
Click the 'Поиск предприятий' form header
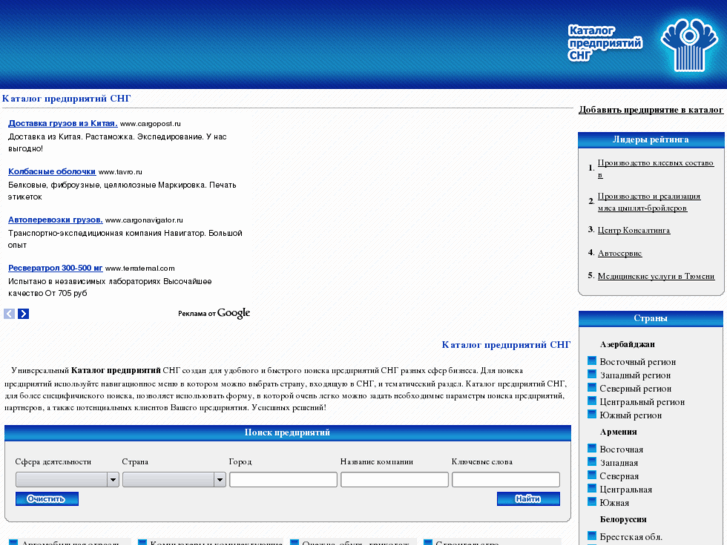(287, 433)
